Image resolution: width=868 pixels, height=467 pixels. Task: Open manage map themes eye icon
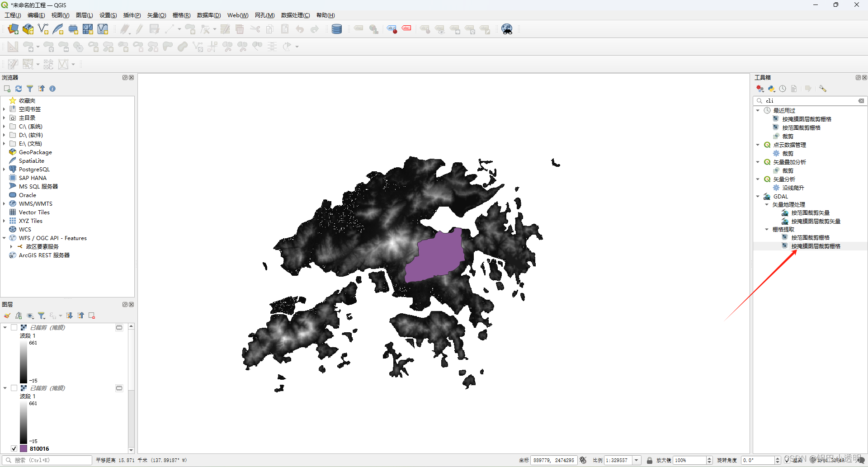coord(30,316)
